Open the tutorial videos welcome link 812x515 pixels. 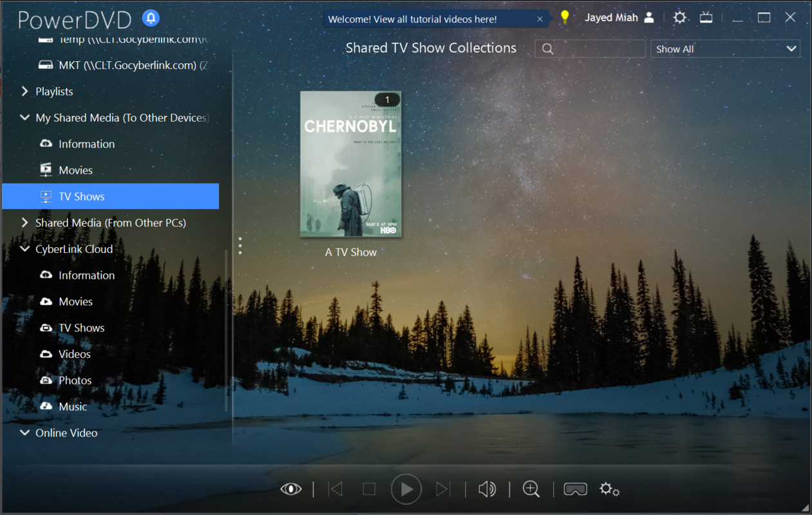coord(412,19)
